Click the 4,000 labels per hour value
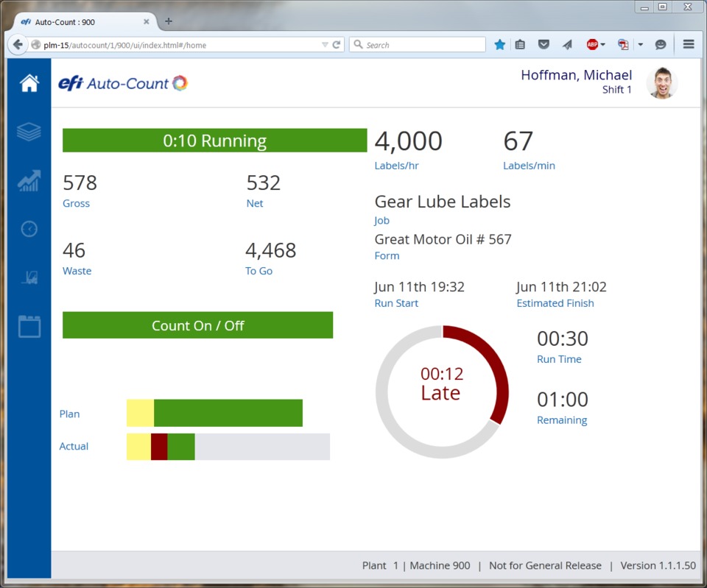The width and height of the screenshot is (707, 588). pos(408,141)
